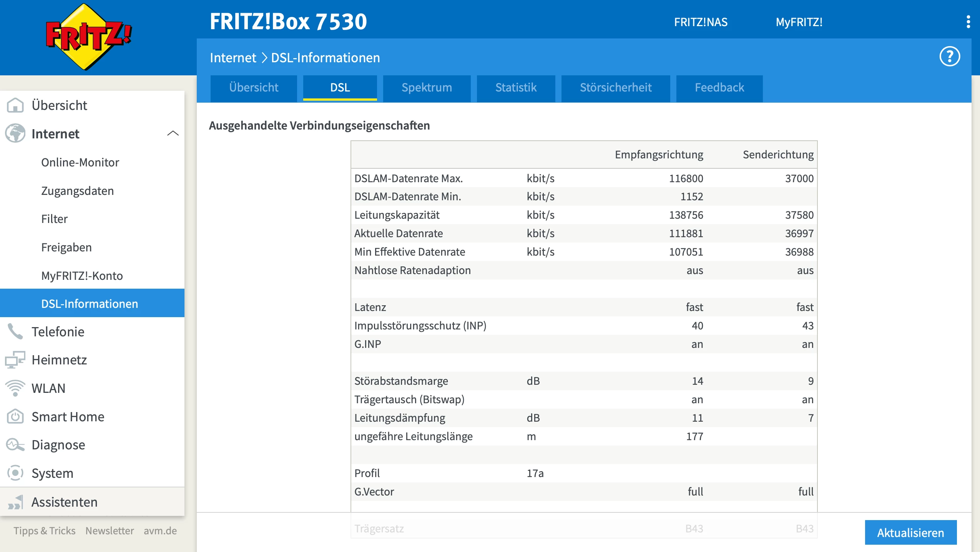The height and width of the screenshot is (552, 980).
Task: Click the Telefonie phone icon
Action: tap(15, 331)
